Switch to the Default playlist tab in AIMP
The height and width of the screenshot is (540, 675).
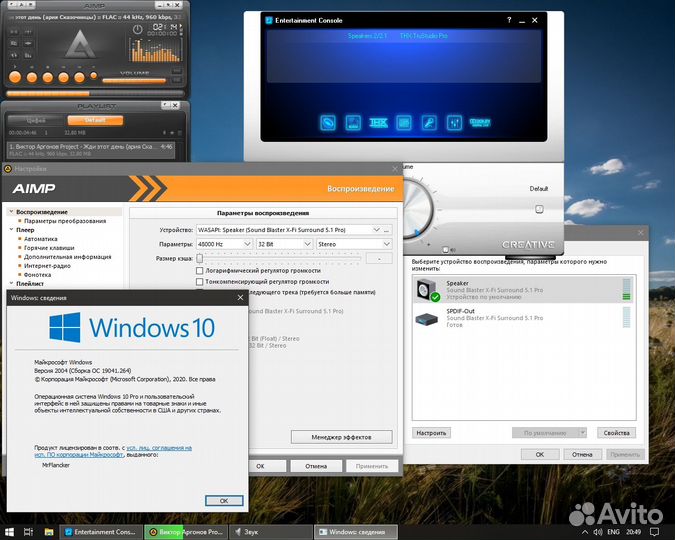(95, 120)
